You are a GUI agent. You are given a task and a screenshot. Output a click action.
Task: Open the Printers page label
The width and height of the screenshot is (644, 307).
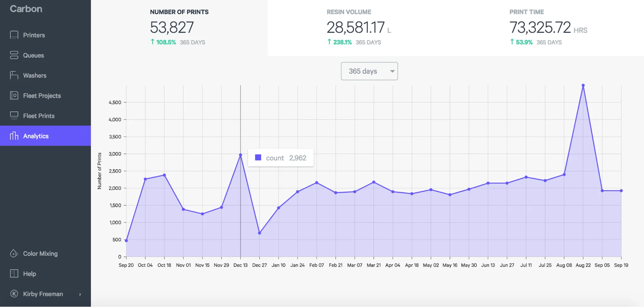point(34,35)
